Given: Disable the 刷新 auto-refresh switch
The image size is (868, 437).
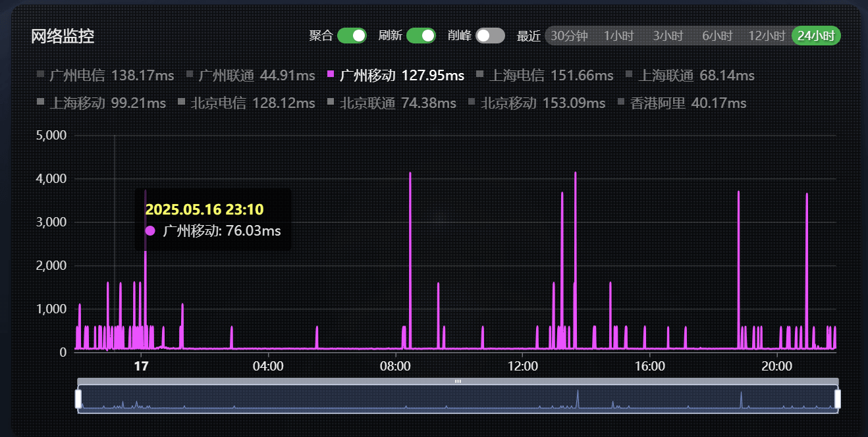Looking at the screenshot, I should (421, 36).
